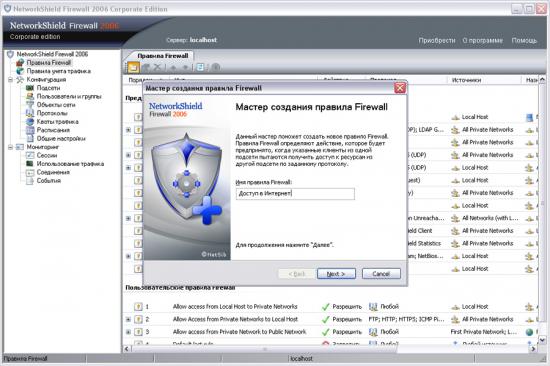The width and height of the screenshot is (550, 366).
Task: Click the Next button in the wizard
Action: point(336,273)
